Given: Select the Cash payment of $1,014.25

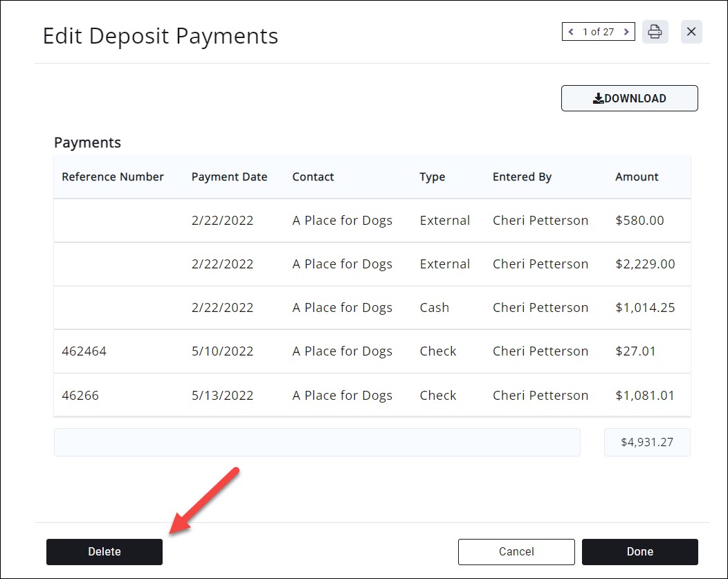Looking at the screenshot, I should pos(372,308).
